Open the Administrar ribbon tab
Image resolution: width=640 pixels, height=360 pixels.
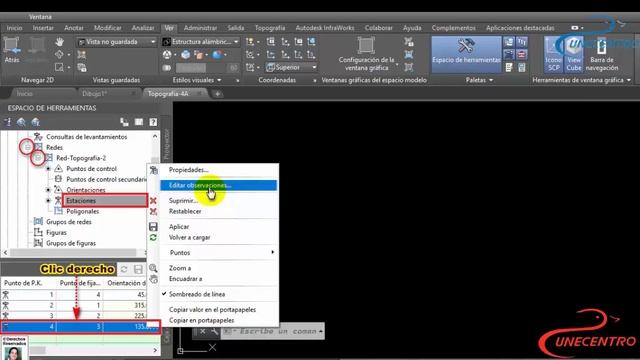pos(200,28)
